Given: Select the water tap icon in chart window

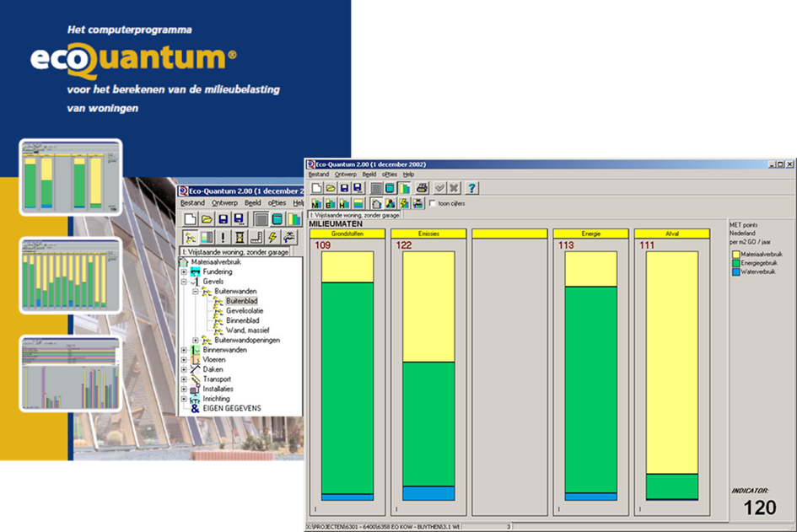Looking at the screenshot, I should 417,204.
